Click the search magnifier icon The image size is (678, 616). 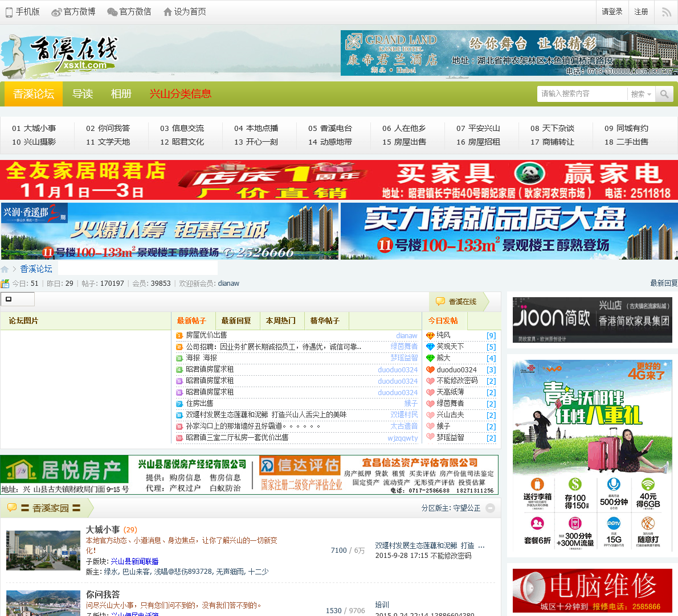click(664, 94)
